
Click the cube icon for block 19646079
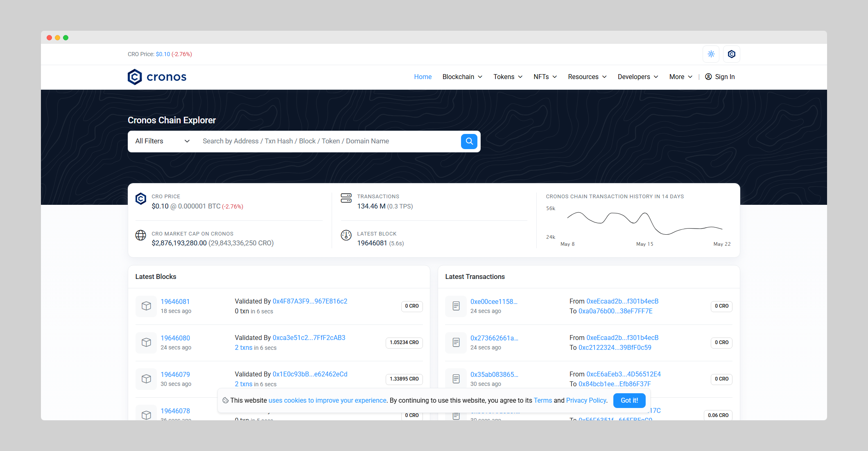(146, 379)
